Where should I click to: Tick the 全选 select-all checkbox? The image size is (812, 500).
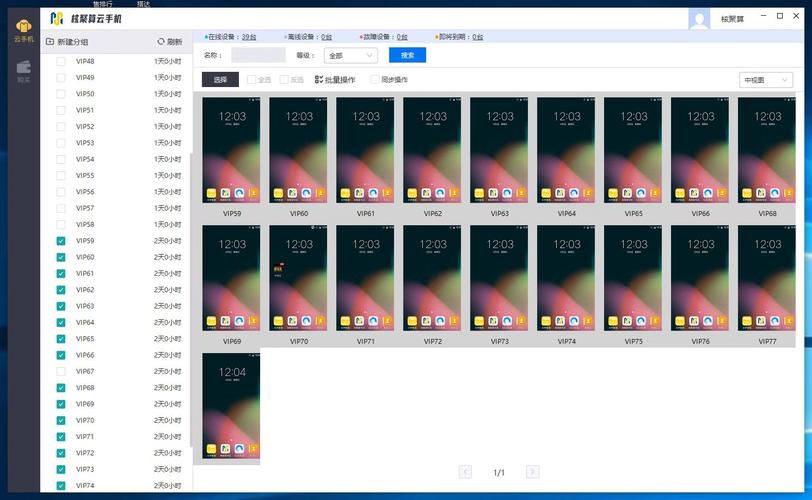point(251,79)
